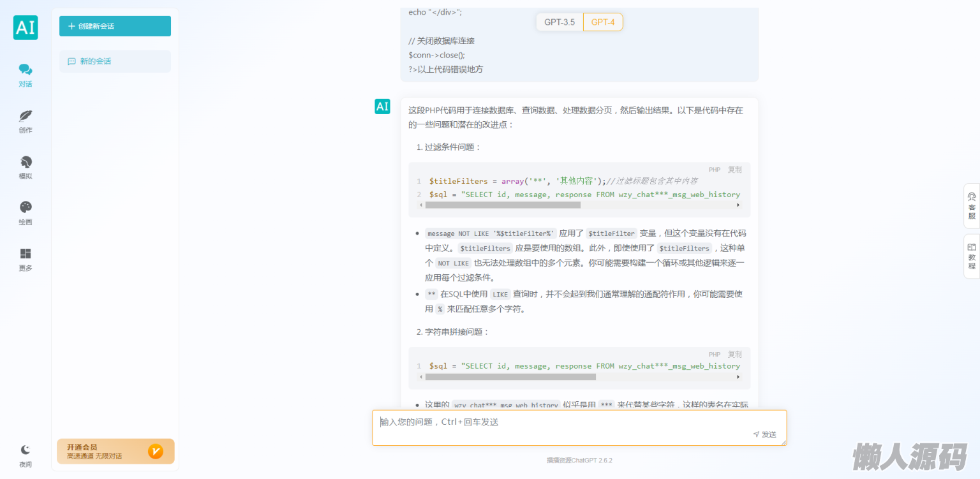Switch model to GPT-3.5

point(560,22)
